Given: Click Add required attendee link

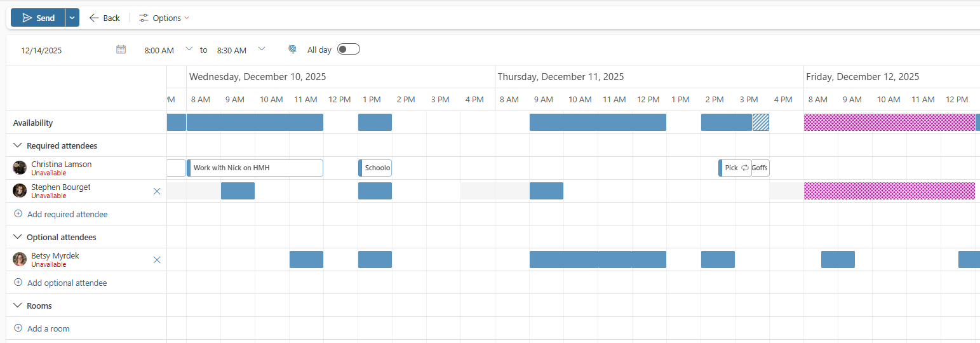Looking at the screenshot, I should pyautogui.click(x=67, y=215).
